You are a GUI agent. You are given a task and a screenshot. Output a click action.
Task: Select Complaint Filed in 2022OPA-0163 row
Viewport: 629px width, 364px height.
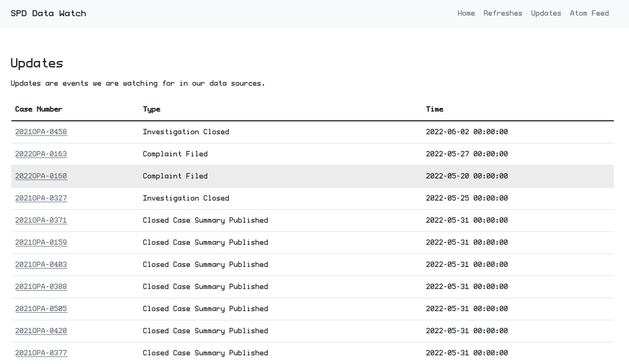[175, 154]
